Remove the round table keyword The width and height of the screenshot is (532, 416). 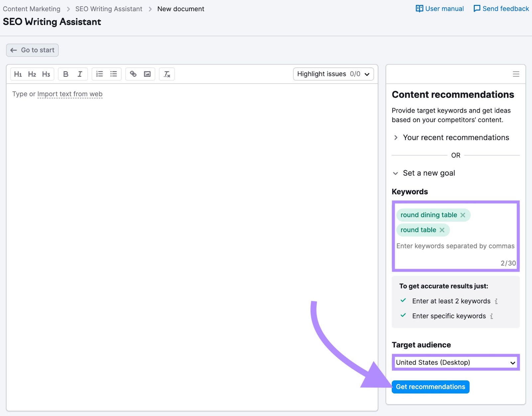(442, 230)
